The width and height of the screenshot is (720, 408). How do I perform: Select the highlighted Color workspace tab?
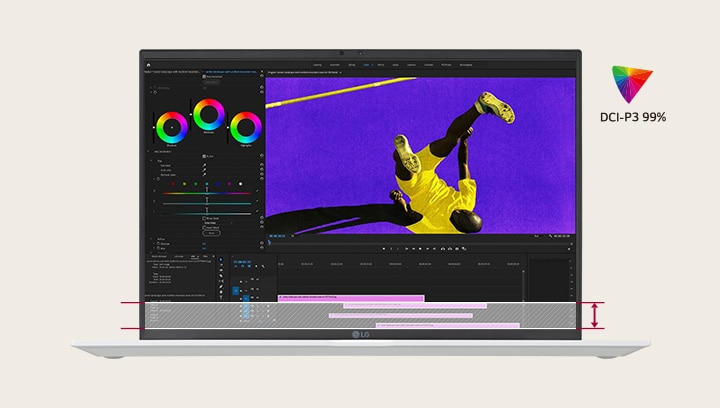tap(366, 65)
